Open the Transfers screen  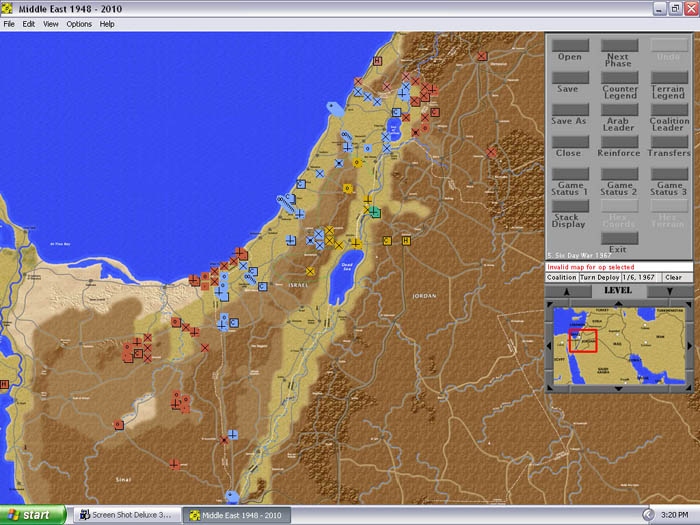point(669,142)
